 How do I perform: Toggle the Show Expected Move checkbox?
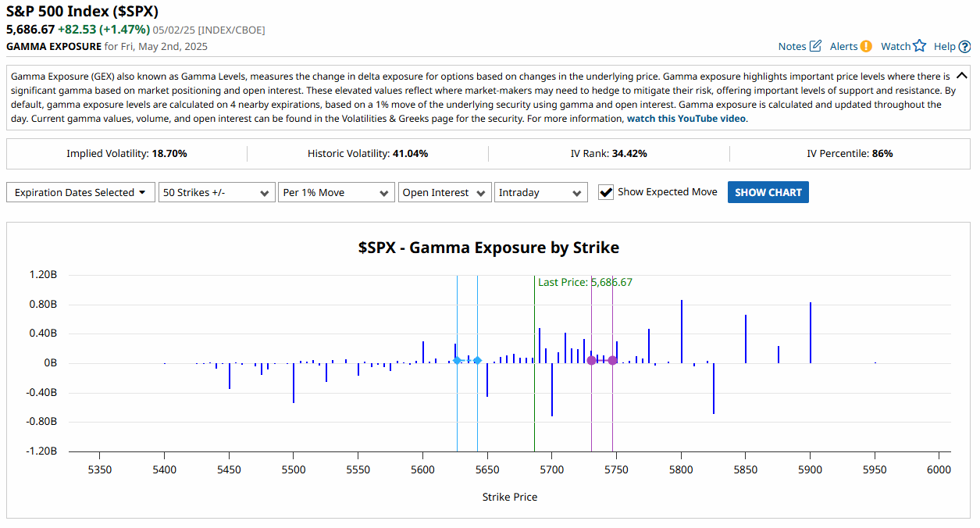pyautogui.click(x=606, y=192)
